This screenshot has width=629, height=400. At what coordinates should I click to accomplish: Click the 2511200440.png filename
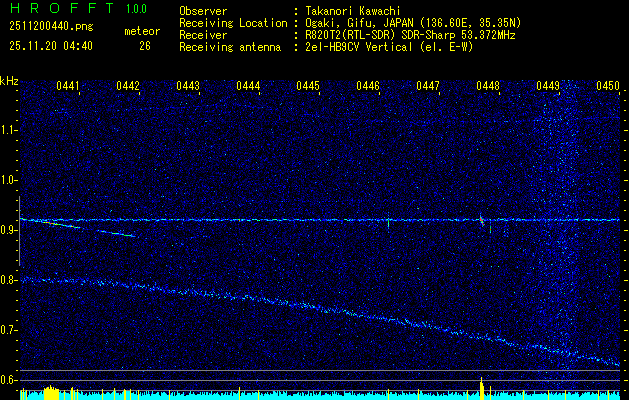click(x=50, y=27)
